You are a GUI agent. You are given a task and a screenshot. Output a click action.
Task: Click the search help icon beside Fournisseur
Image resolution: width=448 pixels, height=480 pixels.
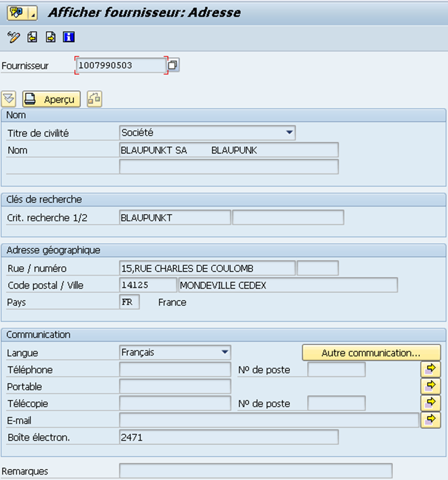[x=173, y=65]
